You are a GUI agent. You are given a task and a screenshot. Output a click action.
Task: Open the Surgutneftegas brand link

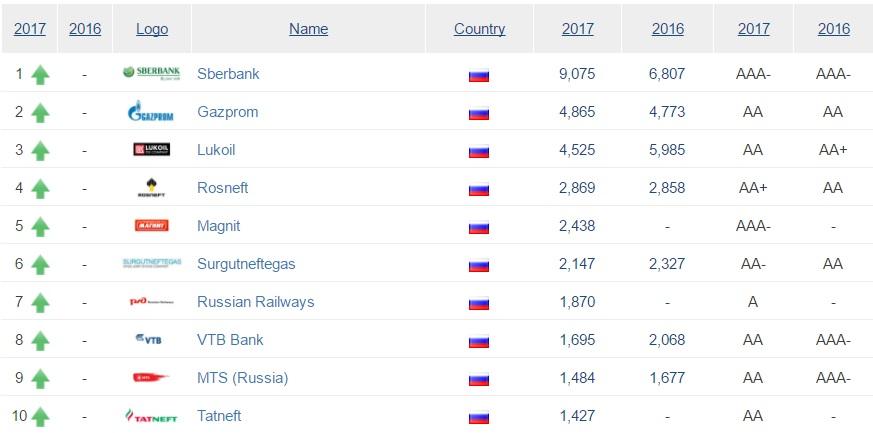pyautogui.click(x=246, y=264)
